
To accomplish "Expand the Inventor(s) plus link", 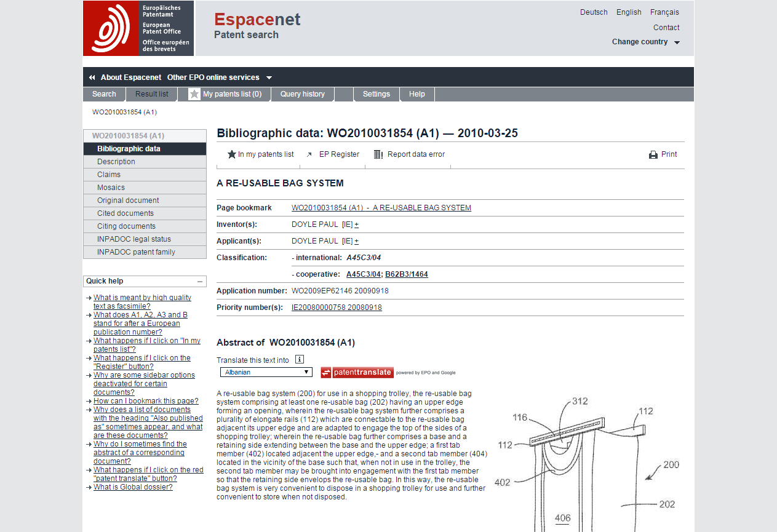I will [356, 224].
